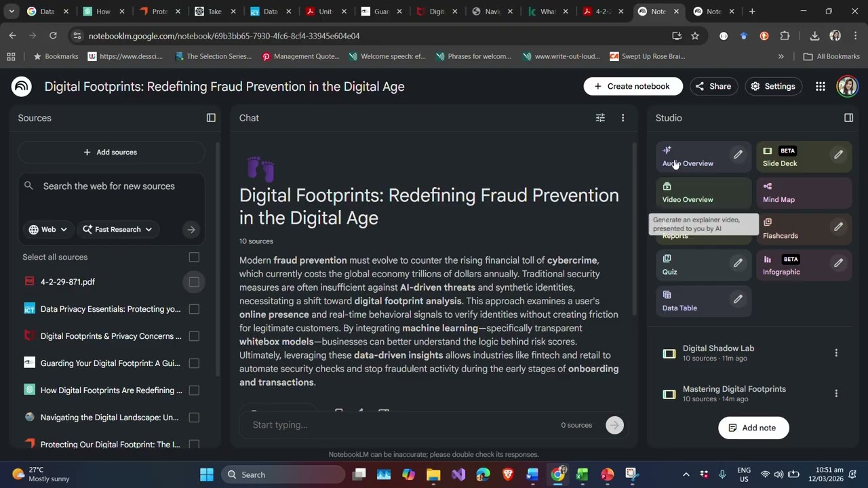Open the All Bookmarks folder

(x=831, y=56)
